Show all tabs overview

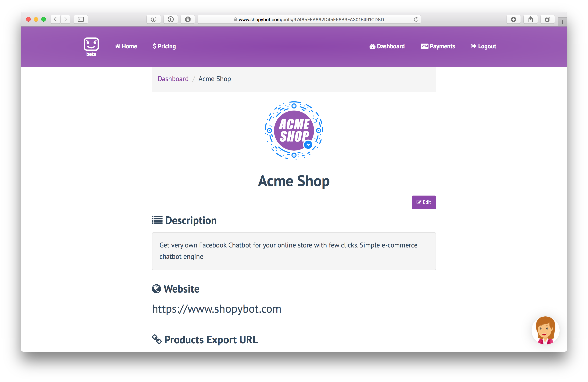[x=547, y=19]
